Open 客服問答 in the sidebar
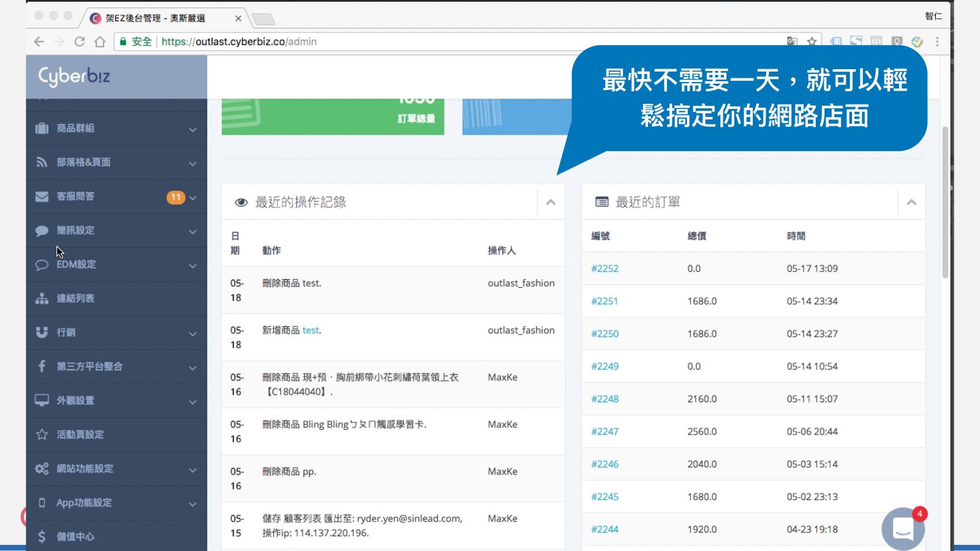Viewport: 980px width, 551px height. point(75,197)
